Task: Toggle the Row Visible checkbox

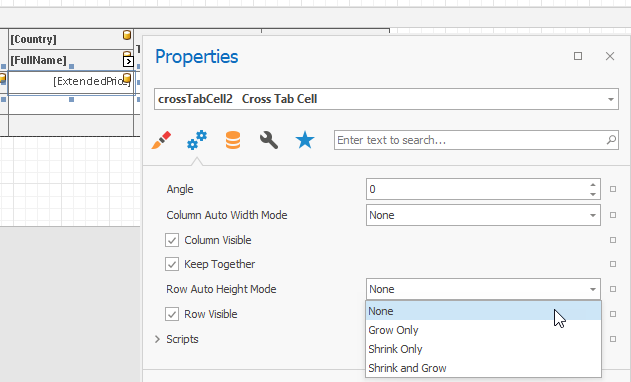Action: pyautogui.click(x=172, y=314)
